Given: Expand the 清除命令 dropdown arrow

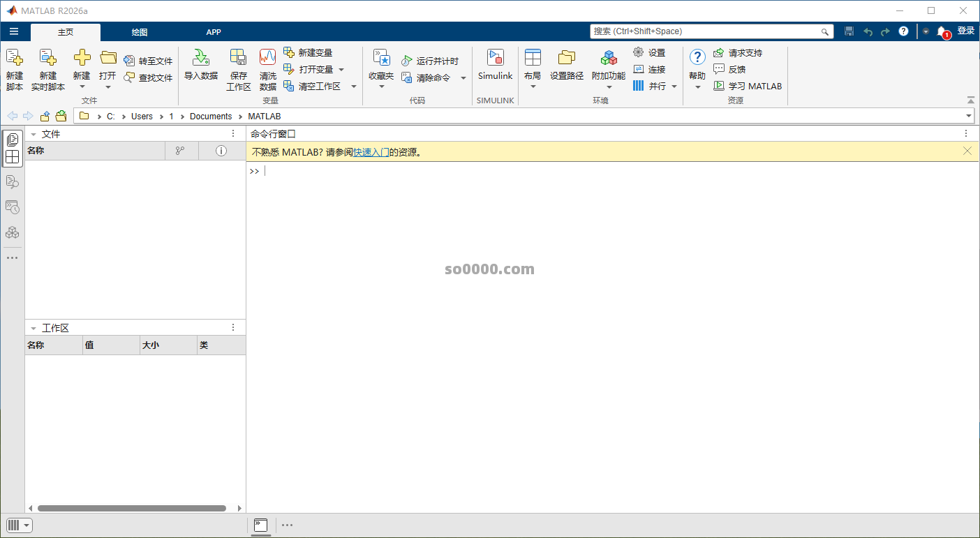Looking at the screenshot, I should 463,78.
